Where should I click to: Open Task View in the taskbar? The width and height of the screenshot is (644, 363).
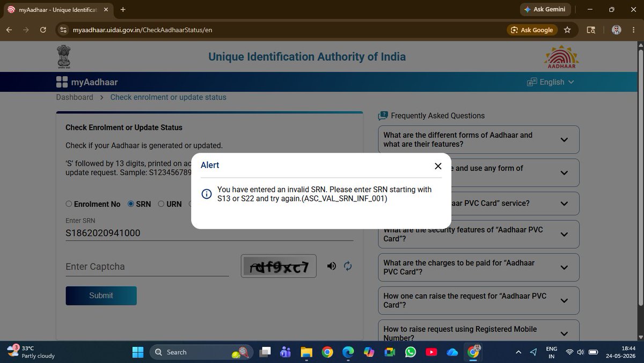pyautogui.click(x=266, y=352)
